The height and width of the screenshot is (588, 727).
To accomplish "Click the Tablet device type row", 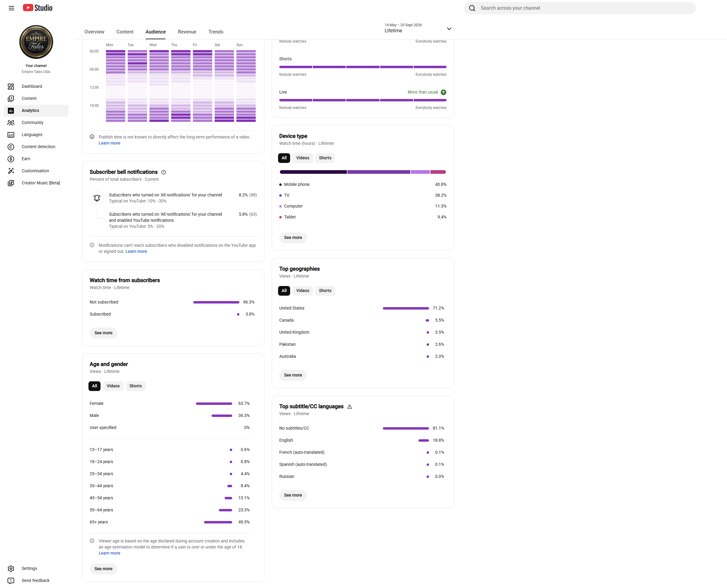I will 363,217.
